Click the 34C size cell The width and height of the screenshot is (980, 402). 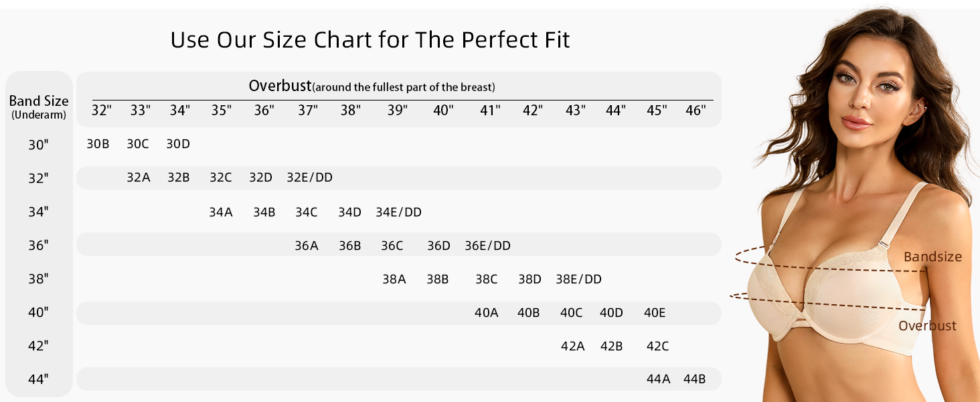[x=307, y=212]
